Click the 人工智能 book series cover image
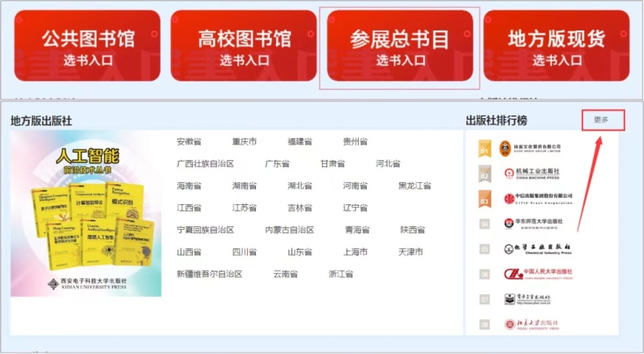The width and height of the screenshot is (644, 354). click(86, 214)
